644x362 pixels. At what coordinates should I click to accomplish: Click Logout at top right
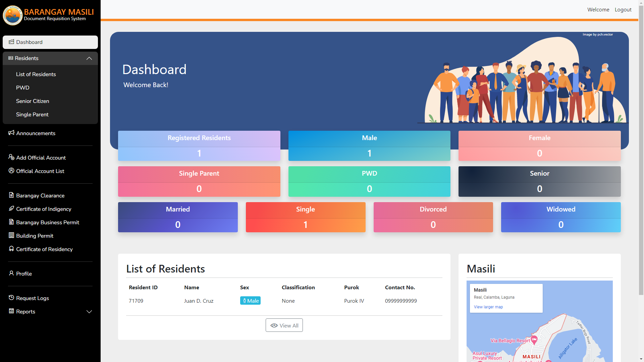(x=623, y=9)
